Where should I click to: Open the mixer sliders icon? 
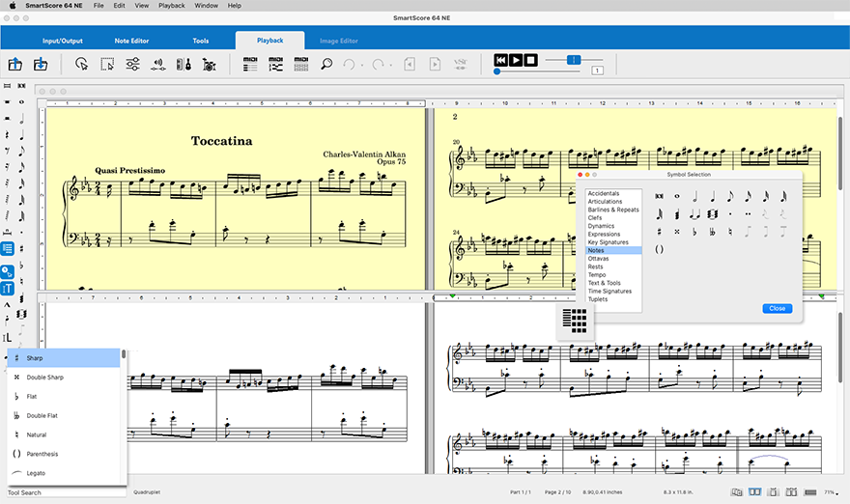coord(132,65)
